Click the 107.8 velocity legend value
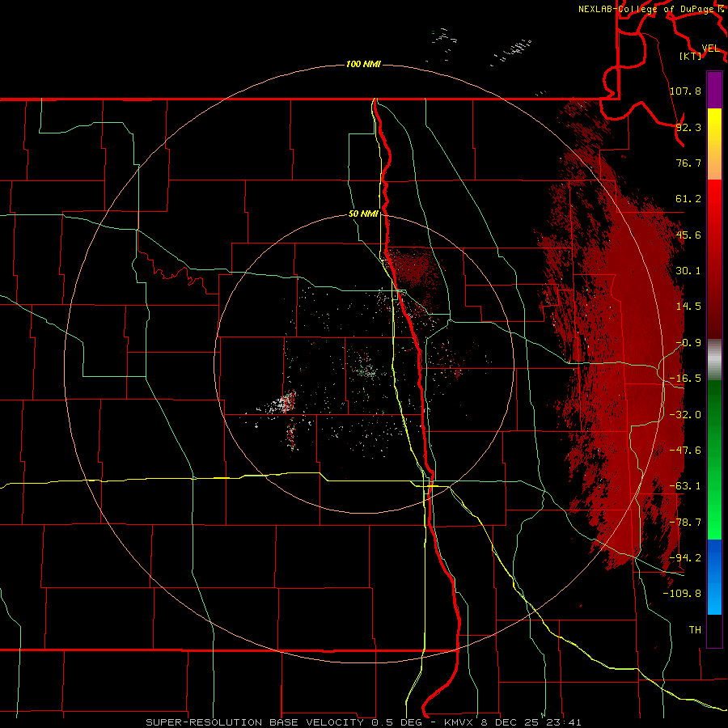 point(685,91)
